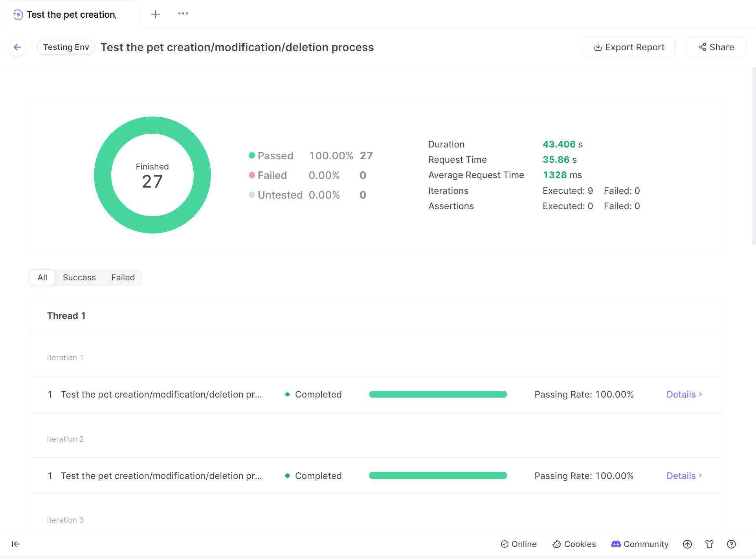Open the Community Discord link
This screenshot has height=558, width=756.
(640, 544)
